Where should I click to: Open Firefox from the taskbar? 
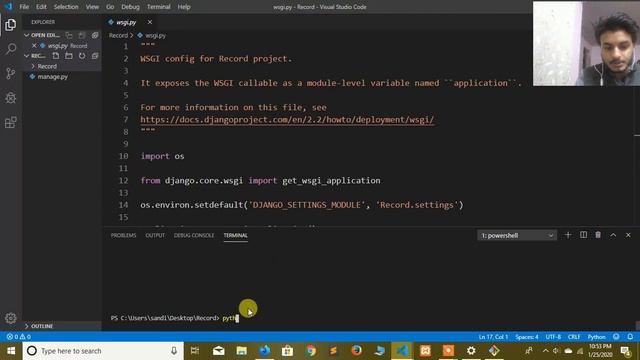(x=356, y=351)
